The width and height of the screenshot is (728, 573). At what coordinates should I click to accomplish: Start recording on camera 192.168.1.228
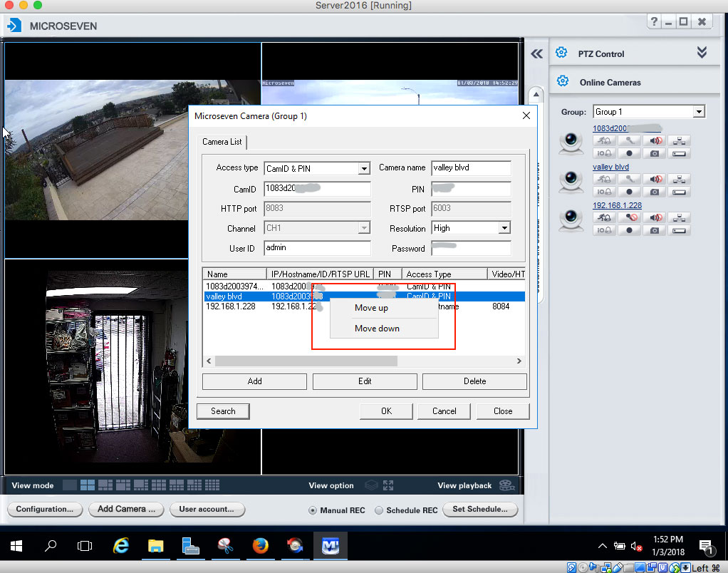(x=629, y=230)
